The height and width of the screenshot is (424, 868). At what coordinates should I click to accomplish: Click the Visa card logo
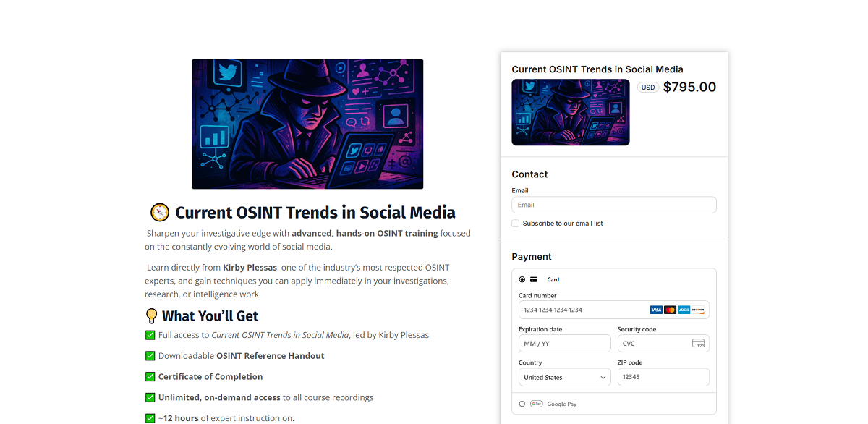point(656,310)
